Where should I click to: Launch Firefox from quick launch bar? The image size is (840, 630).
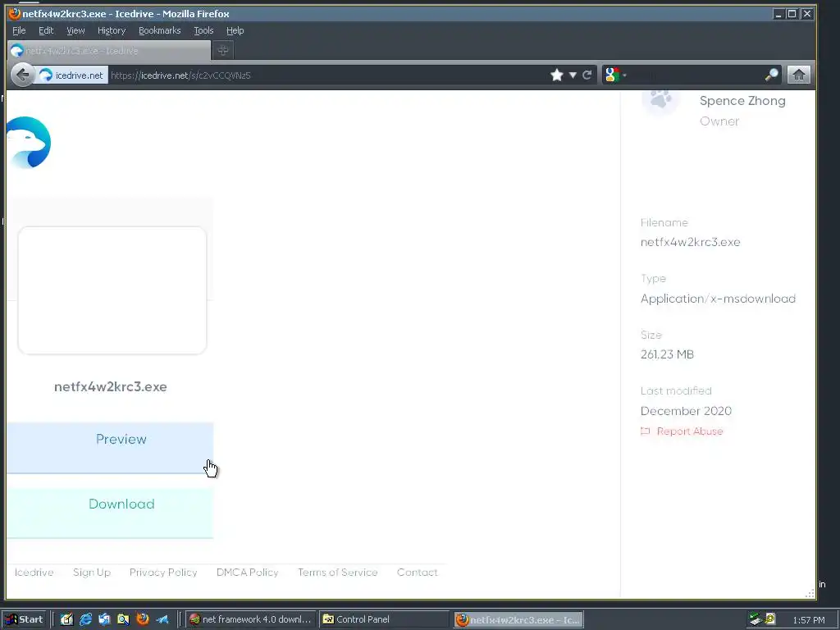click(143, 619)
